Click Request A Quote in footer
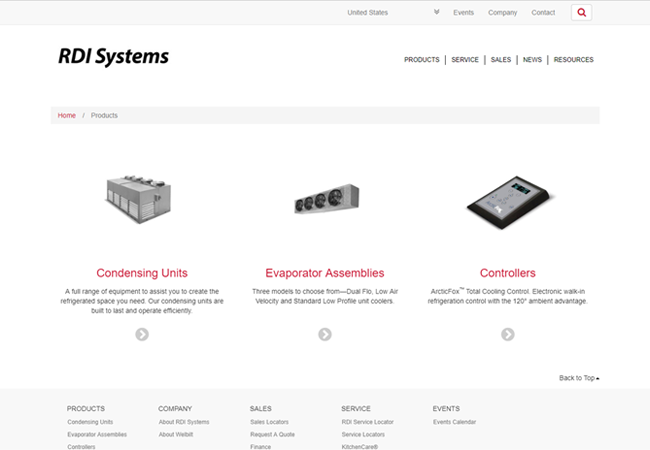Image resolution: width=650 pixels, height=450 pixels. click(272, 435)
